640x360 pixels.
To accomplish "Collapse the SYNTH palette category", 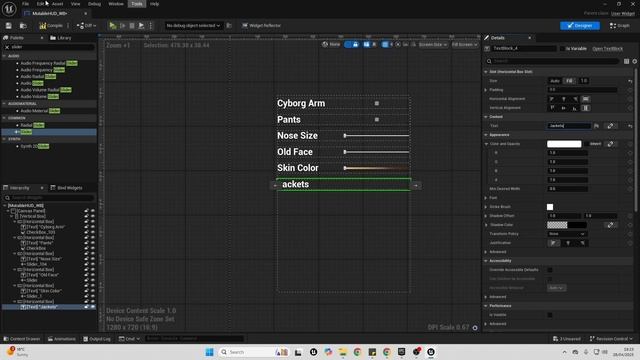I will (4, 139).
